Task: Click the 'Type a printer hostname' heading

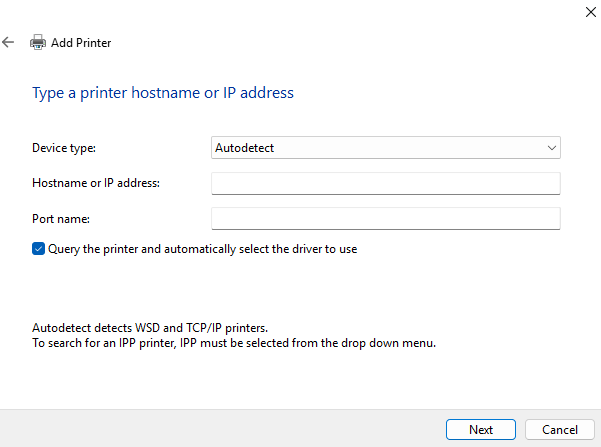Action: 163,93
